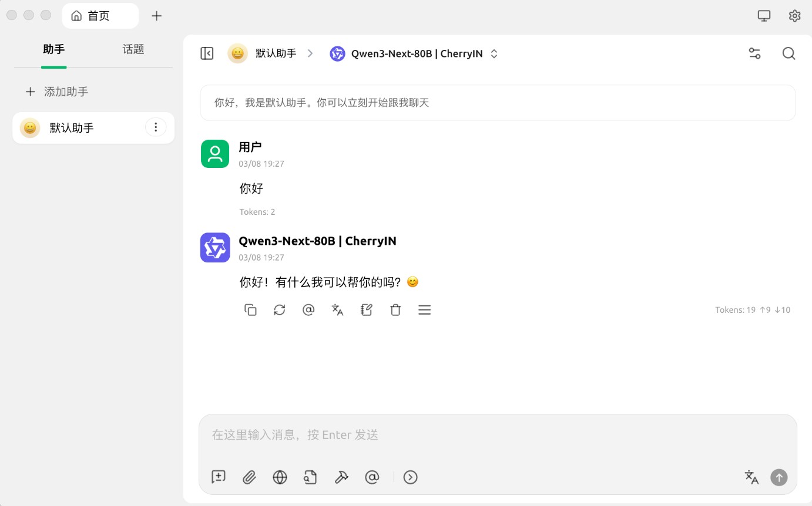Viewport: 812px width, 506px height.
Task: Open more options for the assistant message
Action: click(x=424, y=309)
